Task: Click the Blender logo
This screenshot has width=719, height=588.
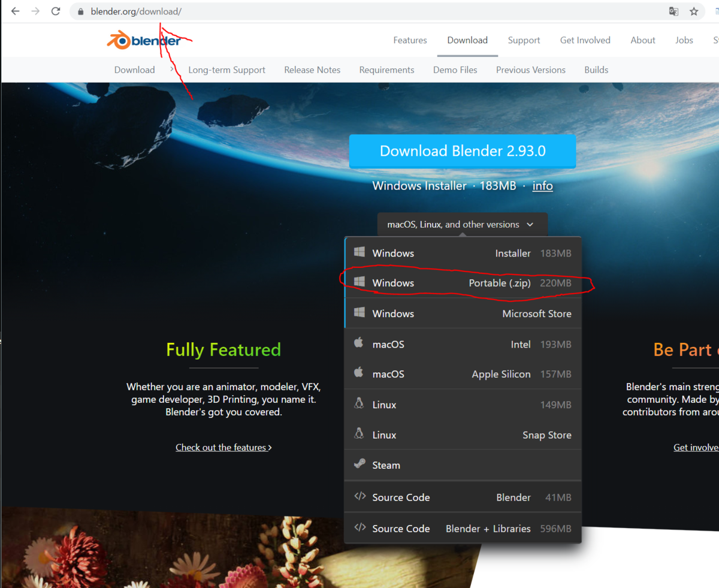Action: [x=144, y=40]
